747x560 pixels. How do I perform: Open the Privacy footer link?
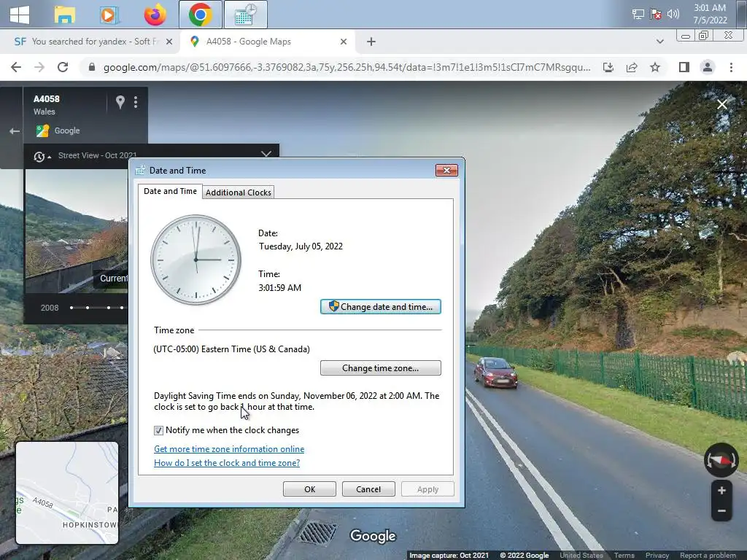[x=657, y=555]
